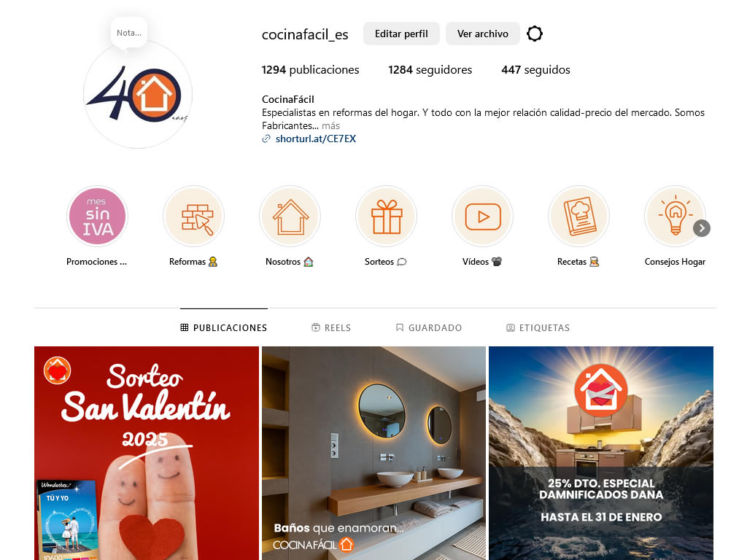The height and width of the screenshot is (560, 747).
Task: Open the Sorteos gift highlight
Action: click(x=387, y=216)
